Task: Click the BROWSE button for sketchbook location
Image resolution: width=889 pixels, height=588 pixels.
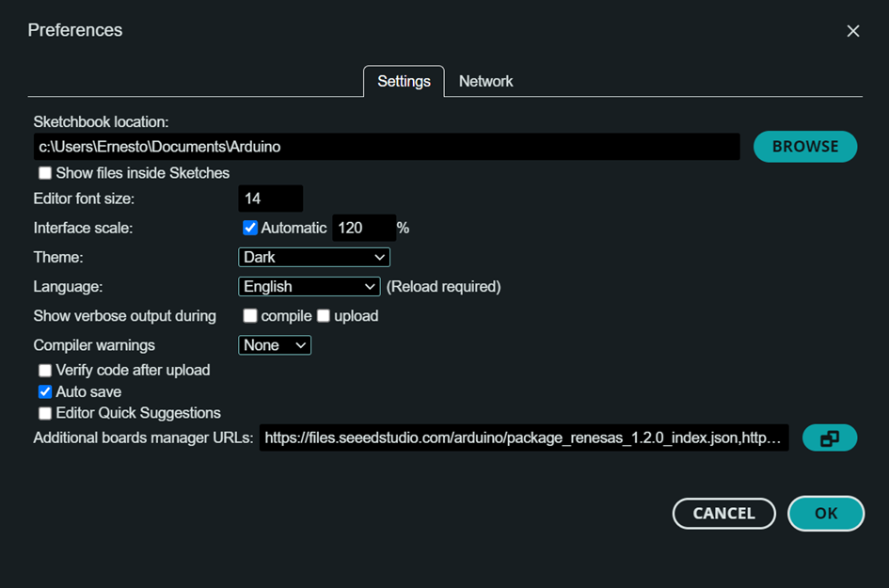Action: pyautogui.click(x=805, y=146)
